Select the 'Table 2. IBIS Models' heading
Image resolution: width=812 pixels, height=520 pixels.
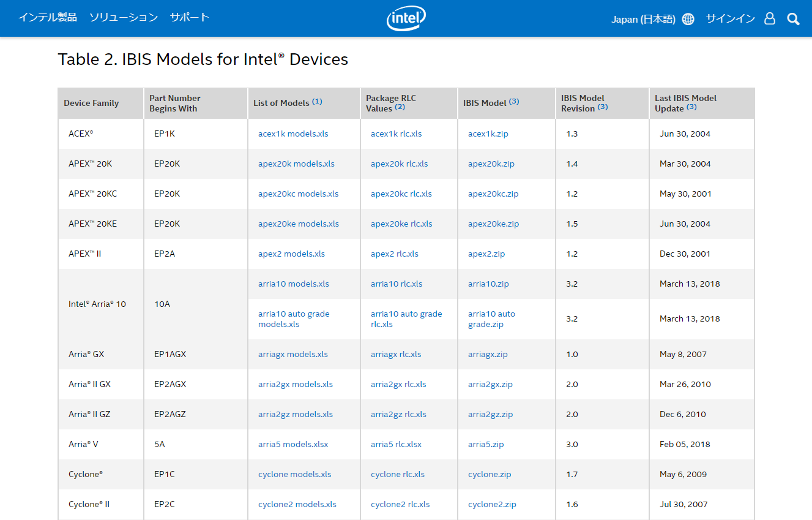click(203, 59)
